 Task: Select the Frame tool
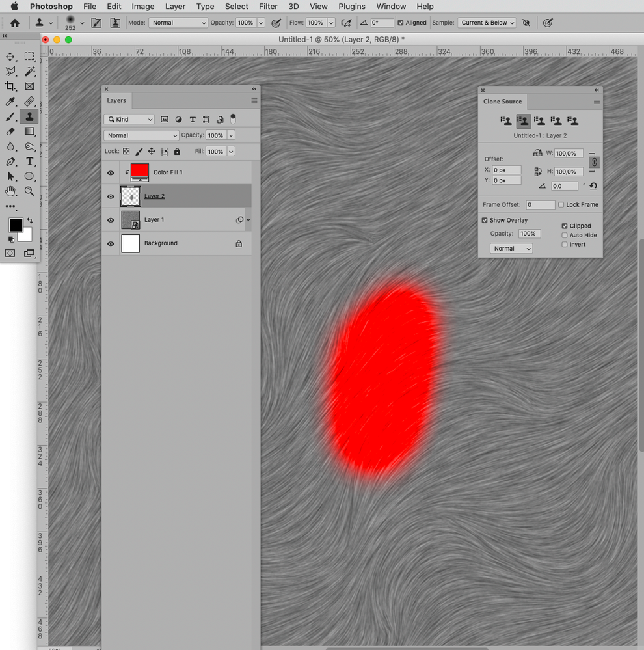point(29,87)
